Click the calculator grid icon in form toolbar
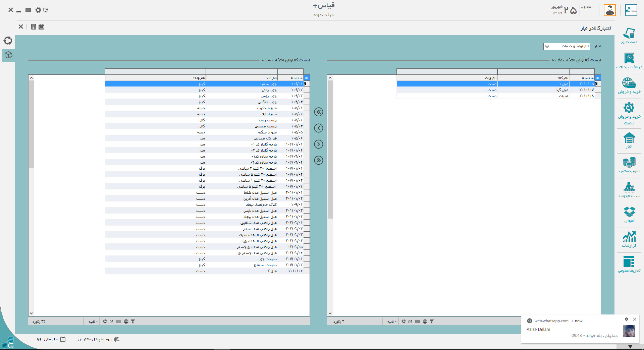This screenshot has height=350, width=644. 34,27
